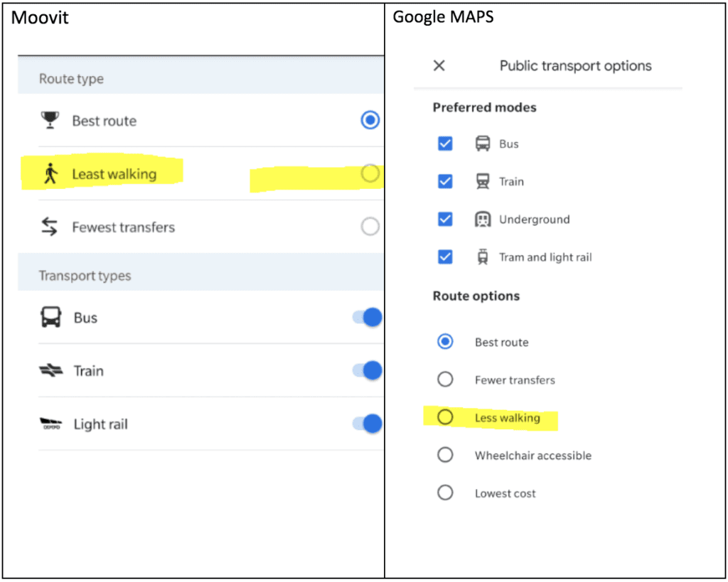The width and height of the screenshot is (728, 582).
Task: Click the 'Route type' section header
Action: 72,79
